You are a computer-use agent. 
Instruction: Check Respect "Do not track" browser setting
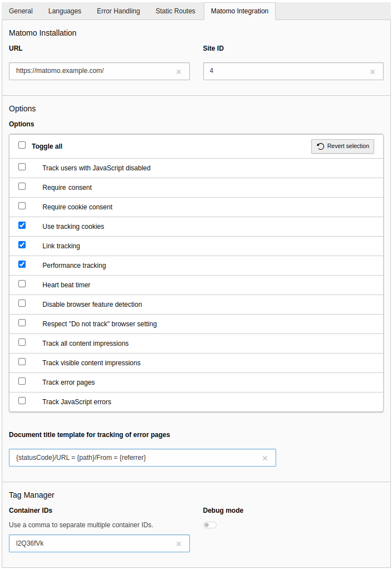click(x=22, y=323)
